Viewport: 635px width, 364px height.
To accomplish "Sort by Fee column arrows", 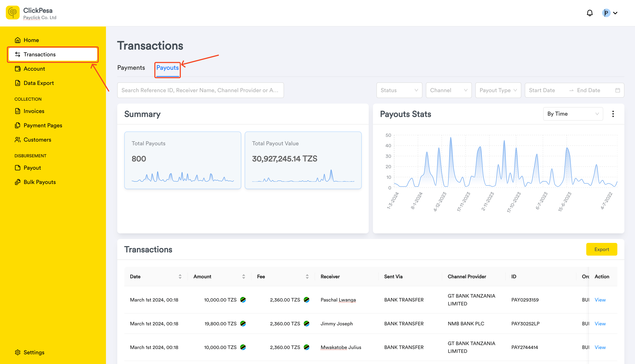I will tap(307, 276).
